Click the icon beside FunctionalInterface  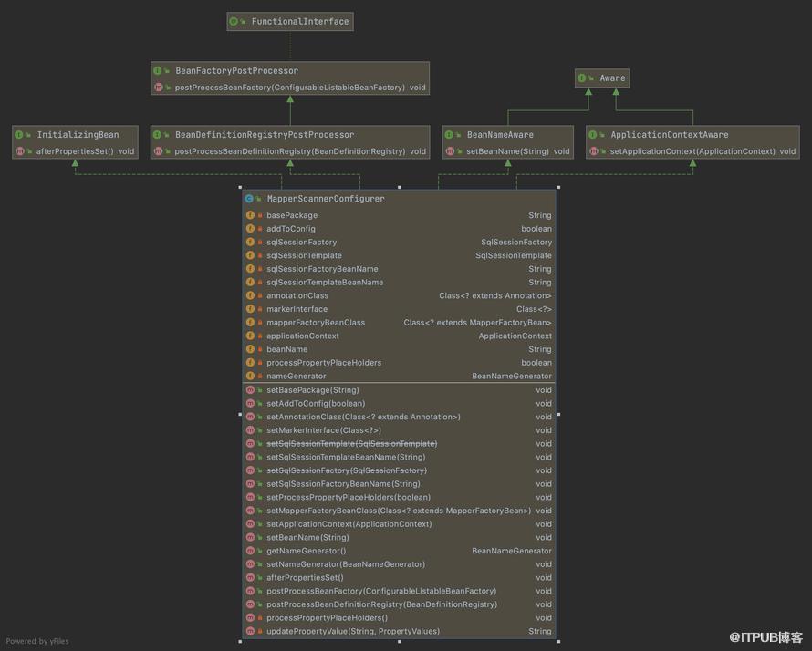pos(234,21)
